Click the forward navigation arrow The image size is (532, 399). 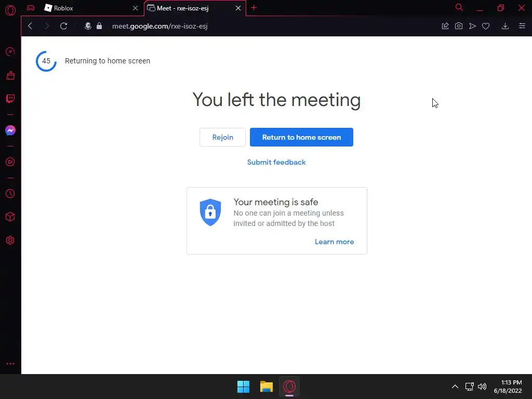[47, 26]
